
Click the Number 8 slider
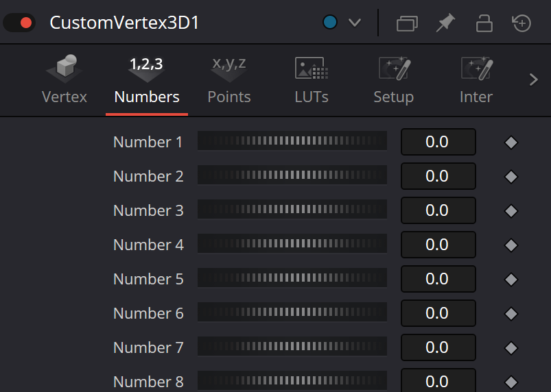click(292, 380)
